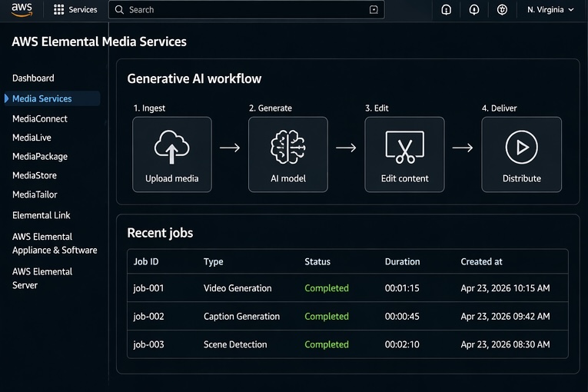Click the icon inside the search box
The height and width of the screenshot is (392, 588).
pyautogui.click(x=374, y=10)
